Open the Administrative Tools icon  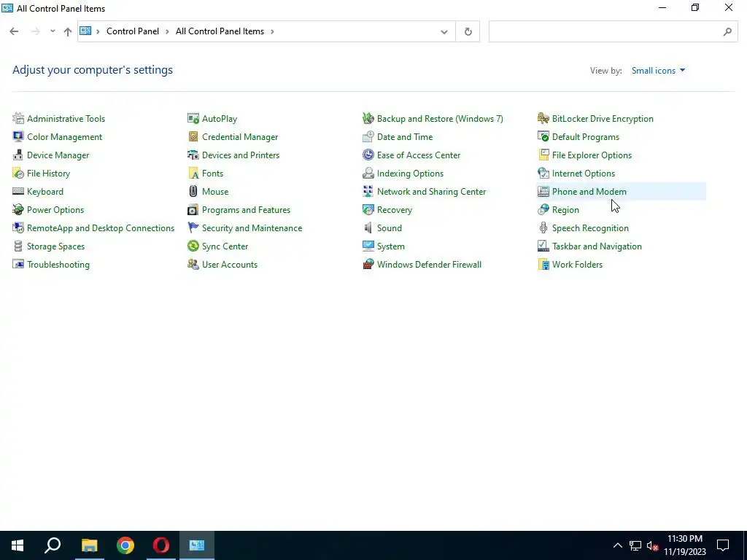coord(18,119)
